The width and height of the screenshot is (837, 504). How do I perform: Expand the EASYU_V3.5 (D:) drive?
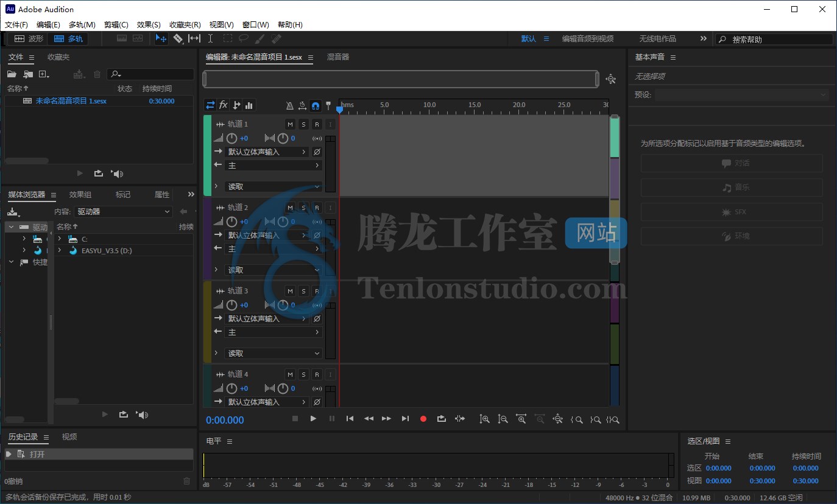click(60, 250)
